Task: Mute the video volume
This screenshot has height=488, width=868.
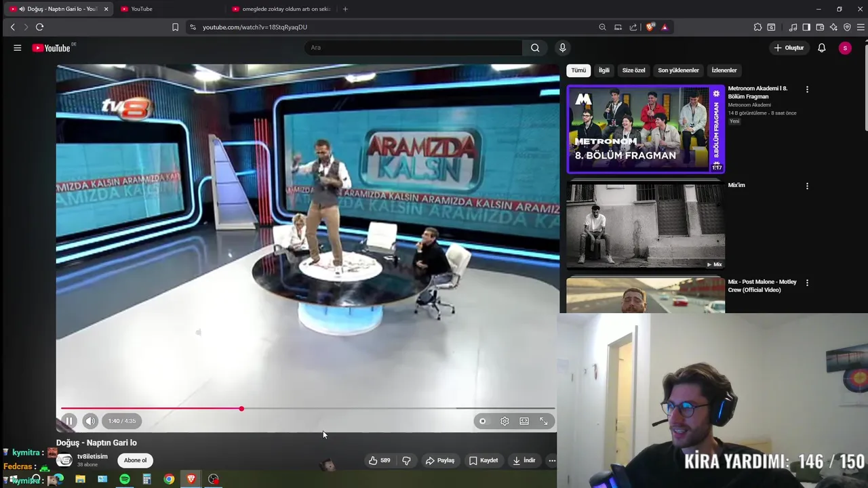Action: (x=90, y=421)
